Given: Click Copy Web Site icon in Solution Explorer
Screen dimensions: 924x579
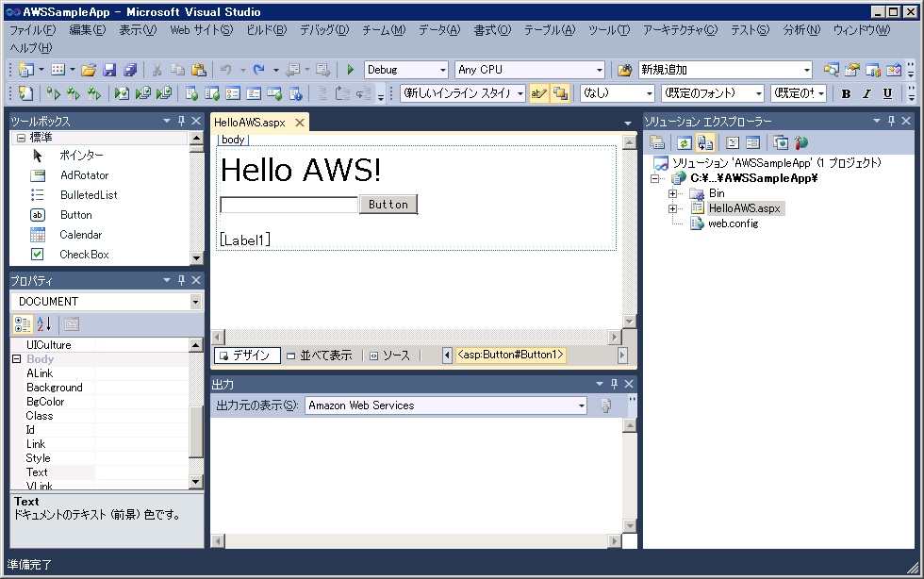Looking at the screenshot, I should click(x=781, y=142).
